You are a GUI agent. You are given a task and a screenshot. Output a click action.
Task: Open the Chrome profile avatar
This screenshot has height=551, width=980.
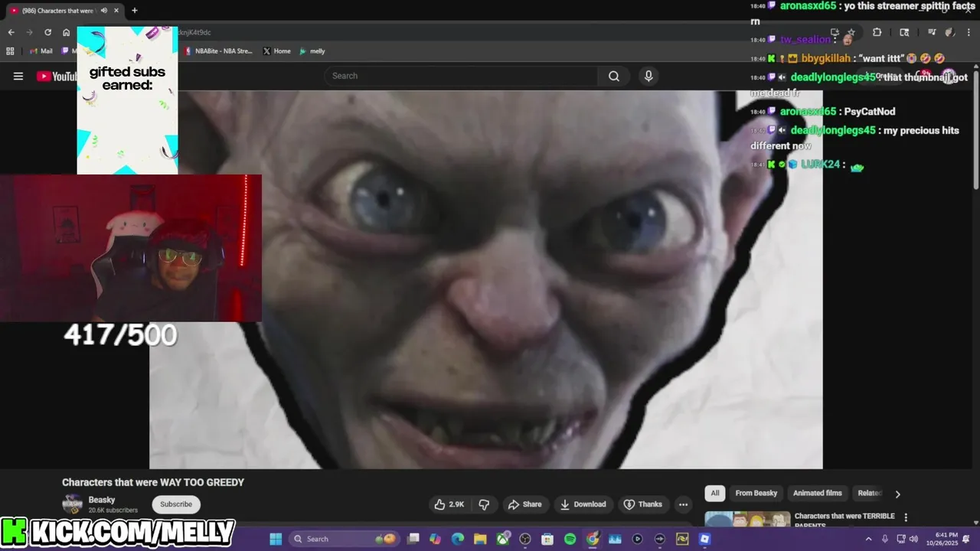950,32
